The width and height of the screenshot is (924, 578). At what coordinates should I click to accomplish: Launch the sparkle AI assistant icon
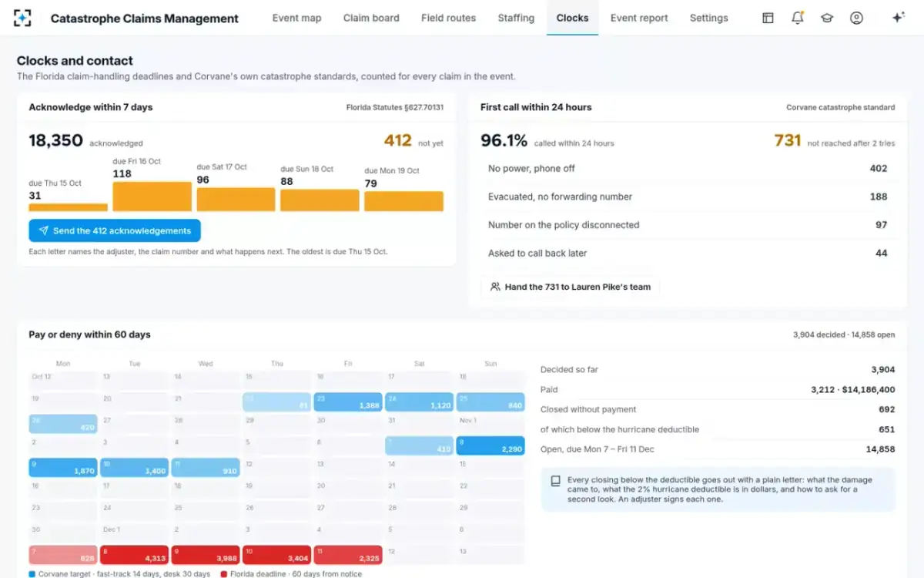(898, 18)
